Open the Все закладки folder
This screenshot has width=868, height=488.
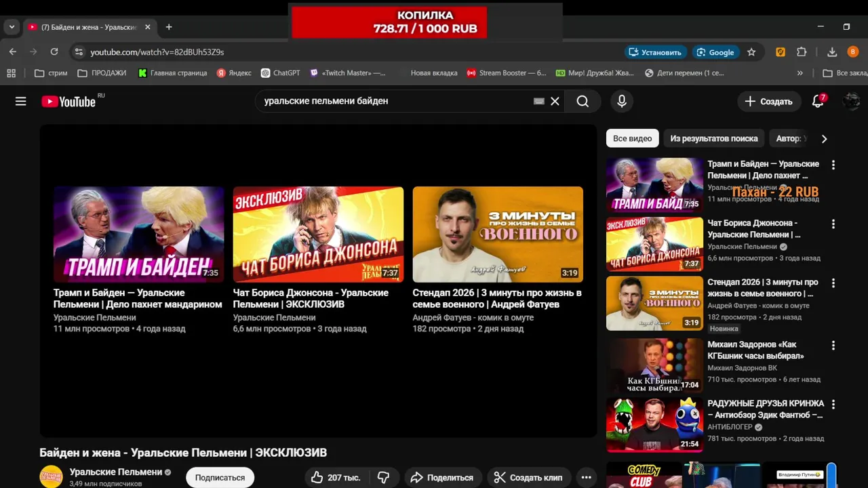coord(845,73)
